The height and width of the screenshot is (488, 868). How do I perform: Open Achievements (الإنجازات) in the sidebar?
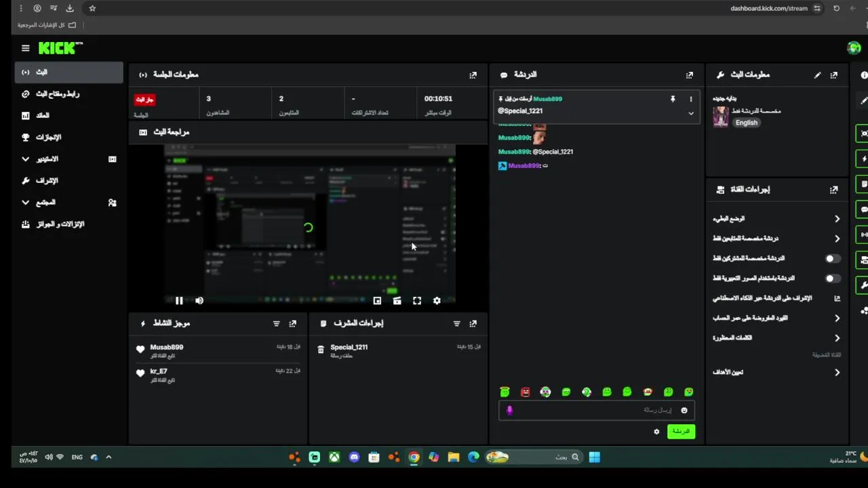(68, 138)
